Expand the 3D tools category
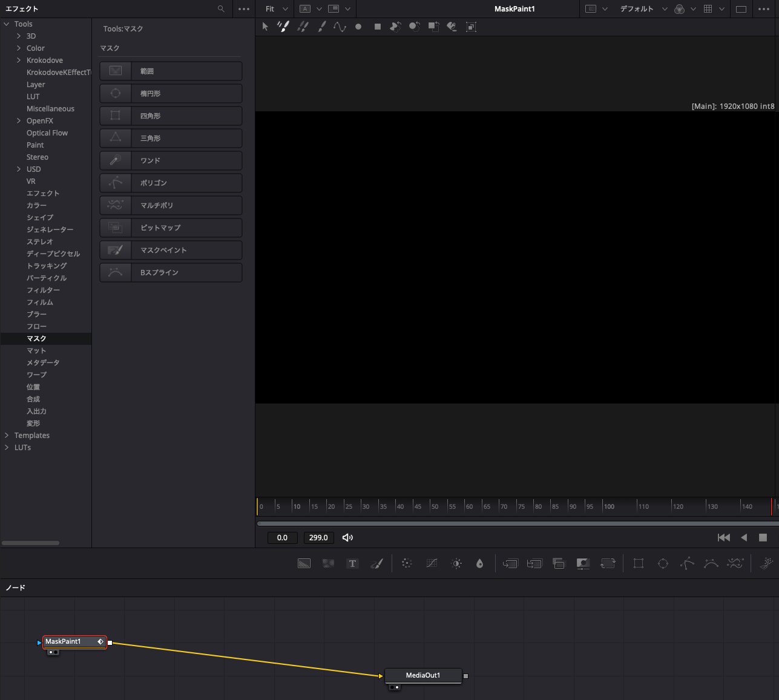This screenshot has height=700, width=779. 19,36
